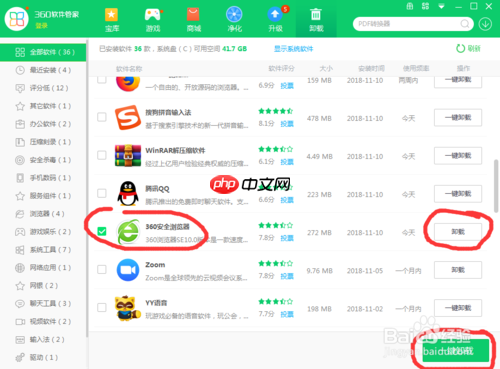Open the 卸载 uninstall tab
The height and width of the screenshot is (369, 500).
316,20
